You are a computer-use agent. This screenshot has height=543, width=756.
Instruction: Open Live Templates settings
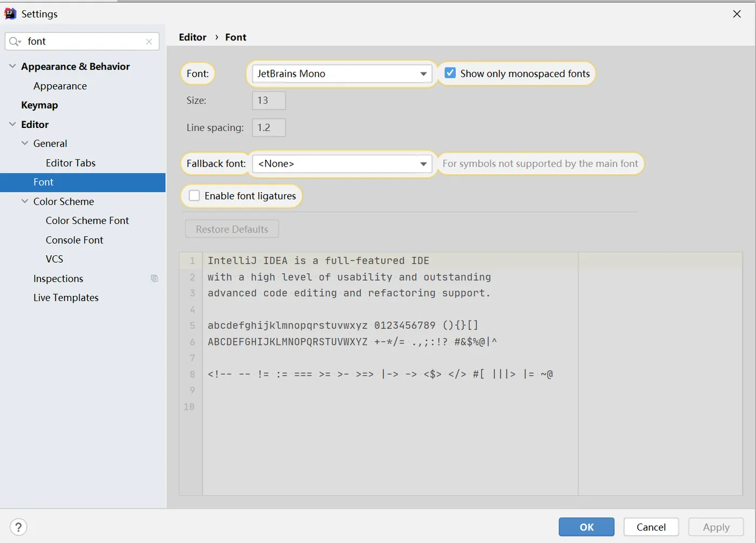pos(66,298)
